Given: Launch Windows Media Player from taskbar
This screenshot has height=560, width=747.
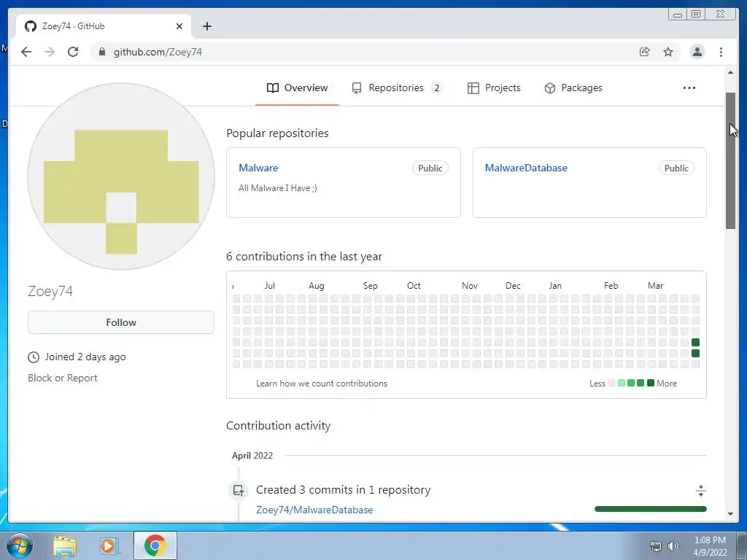Looking at the screenshot, I should point(109,545).
